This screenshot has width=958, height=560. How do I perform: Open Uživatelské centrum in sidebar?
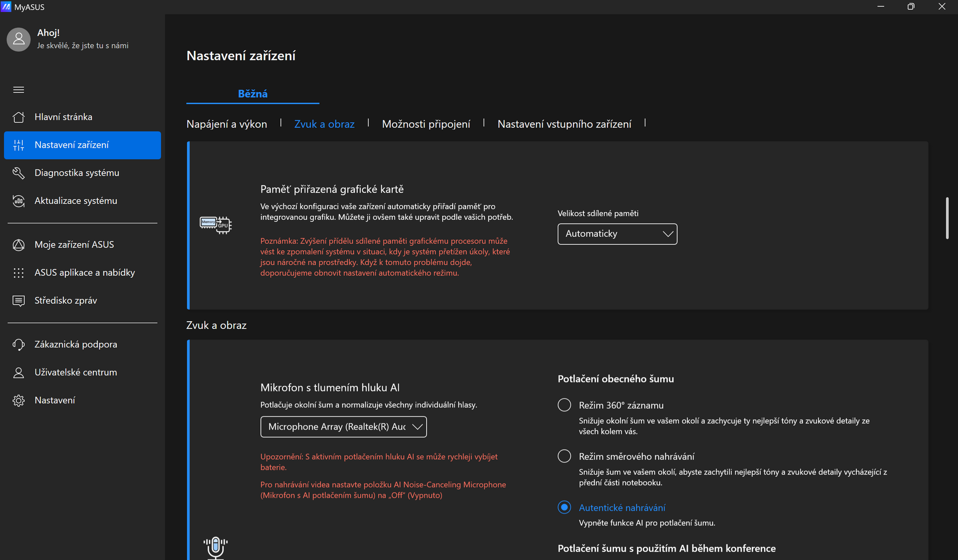(75, 373)
